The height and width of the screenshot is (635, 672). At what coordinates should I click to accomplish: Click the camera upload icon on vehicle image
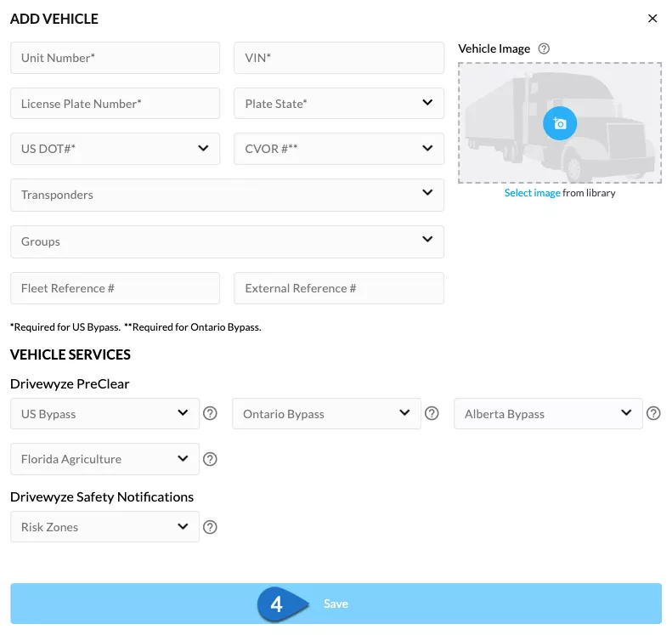point(559,123)
